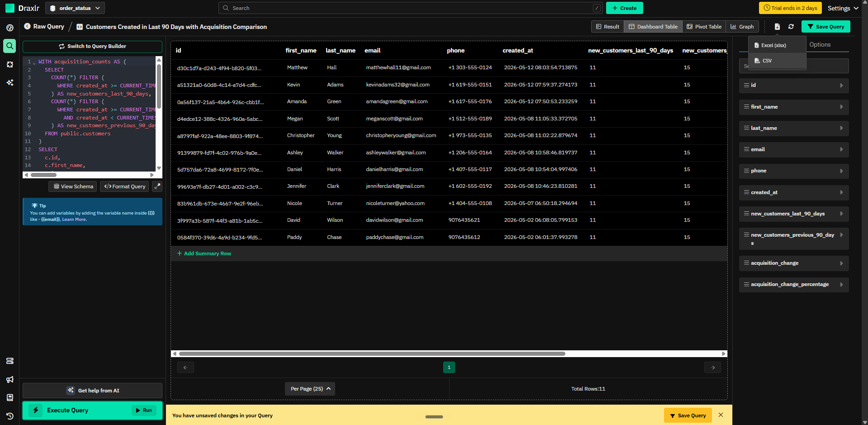Screen dimensions: 868x425
Task: Click the table horizontal scrollbar
Action: pyautogui.click(x=372, y=353)
